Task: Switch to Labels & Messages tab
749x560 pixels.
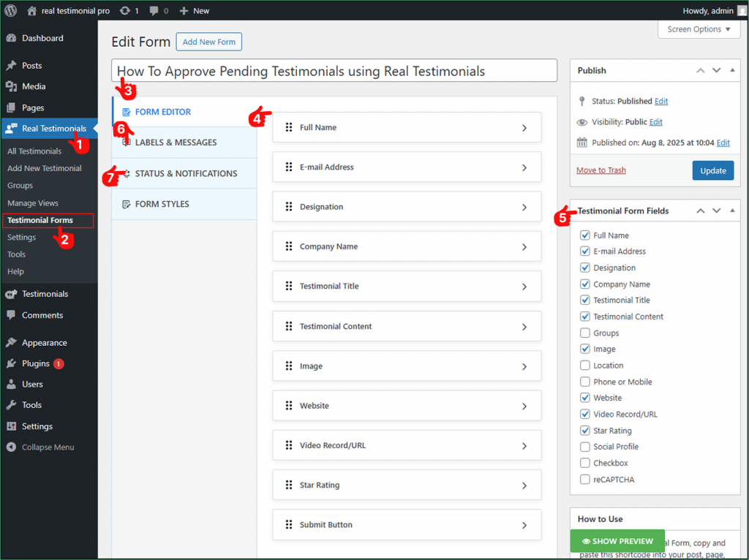Action: [x=184, y=143]
